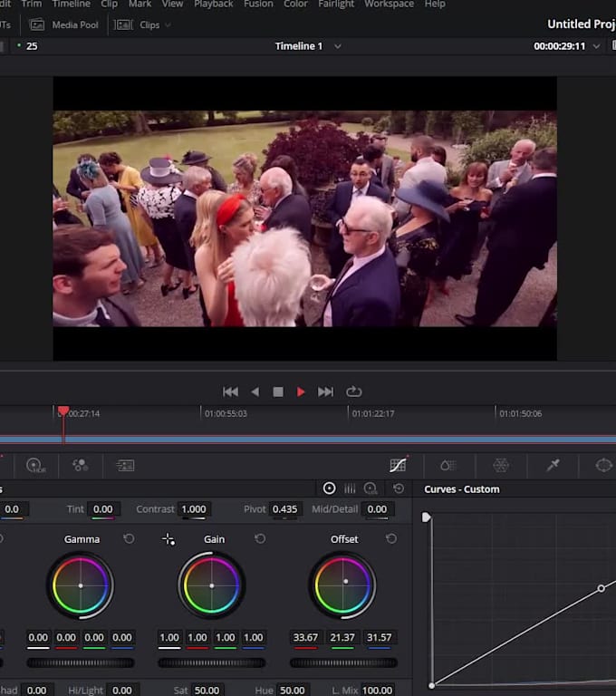Play the clip forward
The width and height of the screenshot is (616, 696).
[x=301, y=391]
